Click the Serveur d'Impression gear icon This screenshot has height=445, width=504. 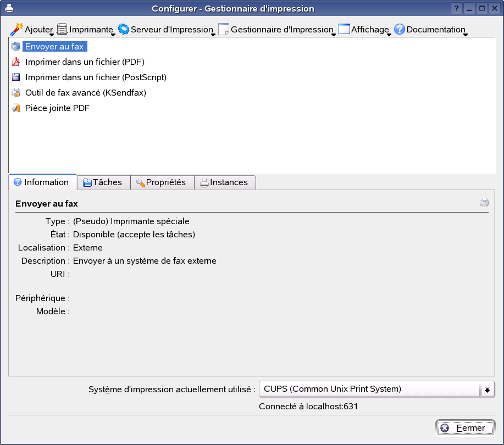coord(124,29)
